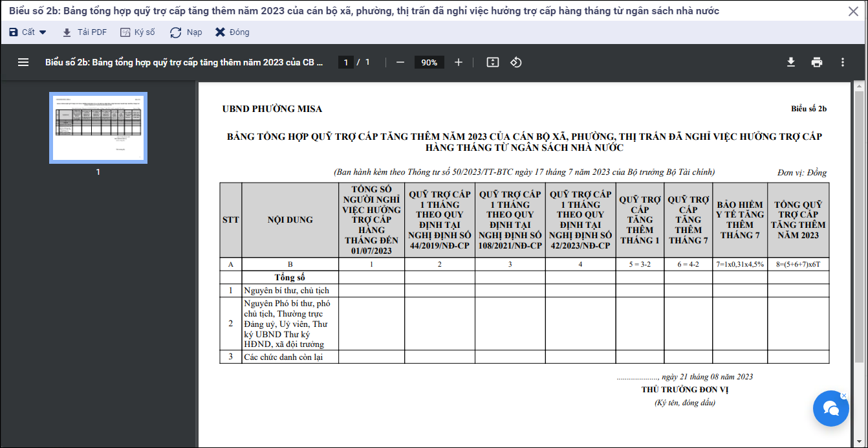The width and height of the screenshot is (868, 448).
Task: Click the formula 7=1x0,31x4,5% cell
Action: (740, 264)
